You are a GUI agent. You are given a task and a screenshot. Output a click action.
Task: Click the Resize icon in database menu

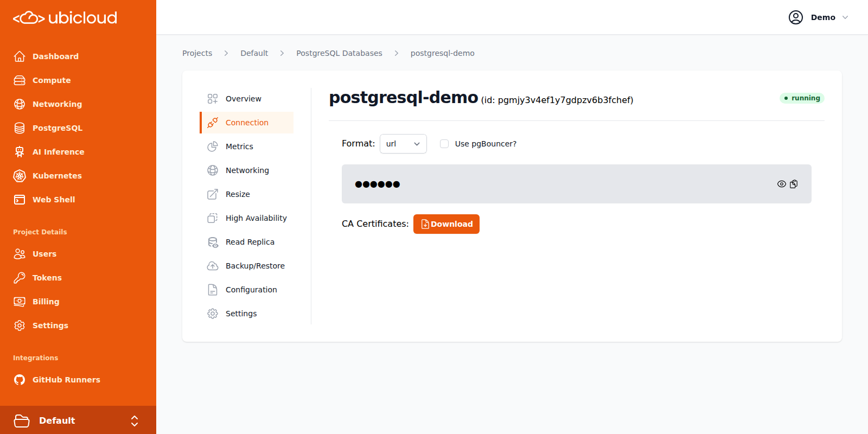tap(213, 194)
